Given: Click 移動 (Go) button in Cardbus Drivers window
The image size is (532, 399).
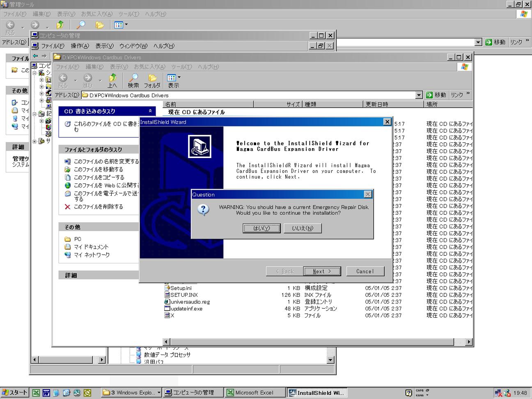Looking at the screenshot, I should 436,95.
